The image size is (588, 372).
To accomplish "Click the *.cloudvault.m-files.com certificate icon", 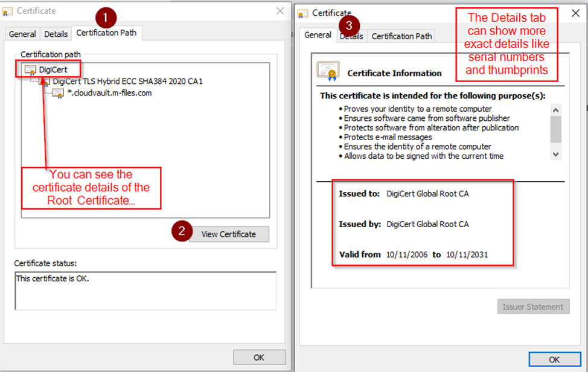I will tap(58, 93).
